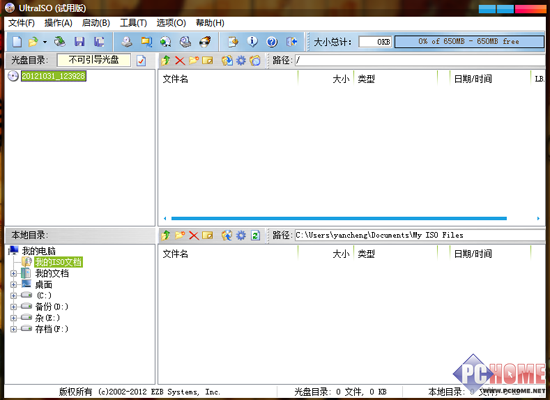Click the 650MB free capacity bar

pos(469,41)
